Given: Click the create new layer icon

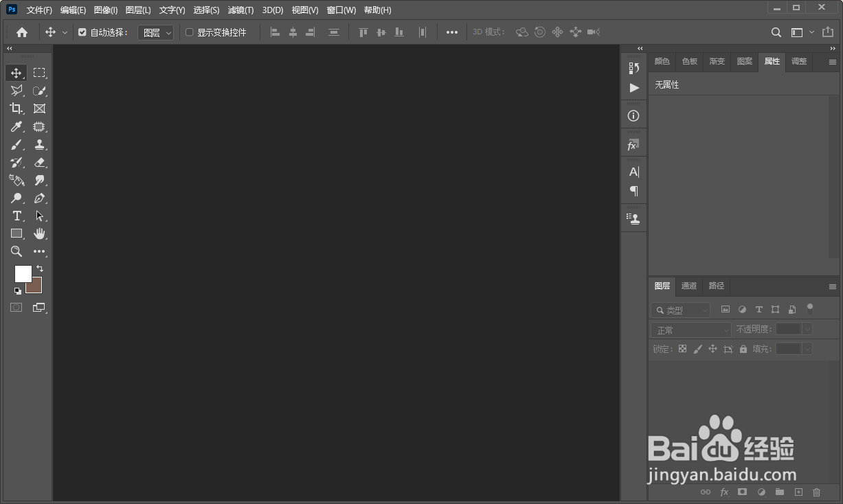Looking at the screenshot, I should (798, 492).
